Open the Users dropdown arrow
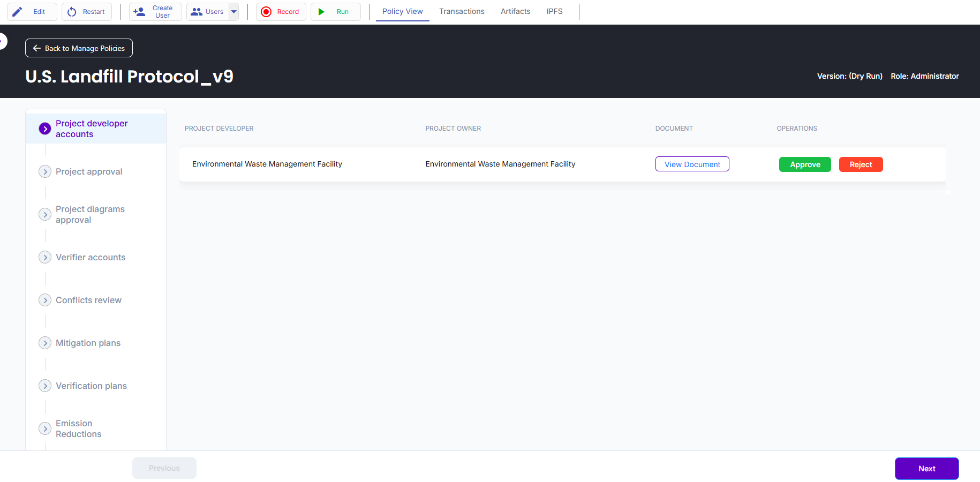This screenshot has width=980, height=482. pos(234,12)
